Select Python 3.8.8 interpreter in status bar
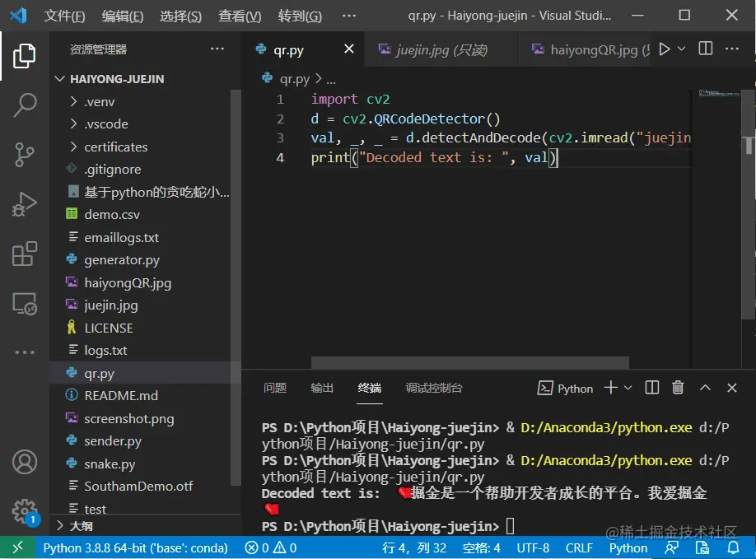Screen dimensions: 756x559 tap(136, 548)
